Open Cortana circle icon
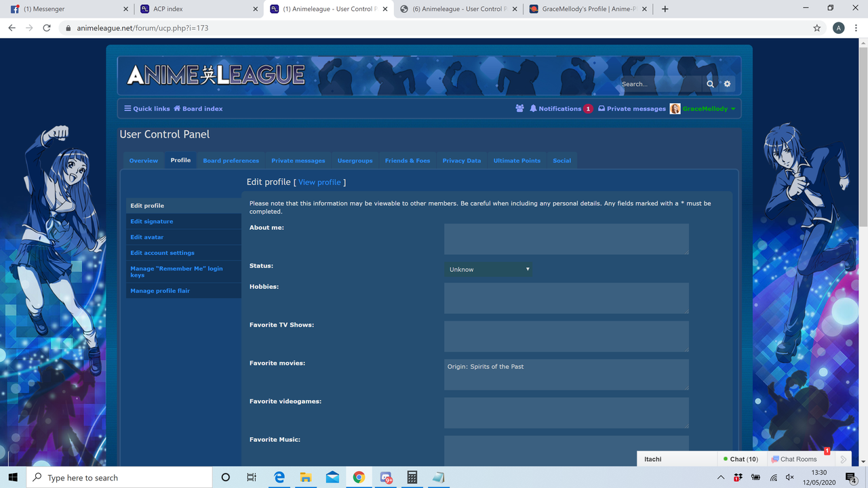868x488 pixels. pyautogui.click(x=225, y=477)
